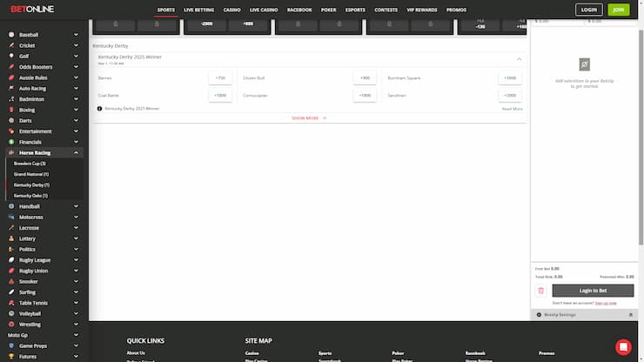The height and width of the screenshot is (362, 644).
Task: Click the betslip panel vertical scrollbar
Action: [641, 137]
